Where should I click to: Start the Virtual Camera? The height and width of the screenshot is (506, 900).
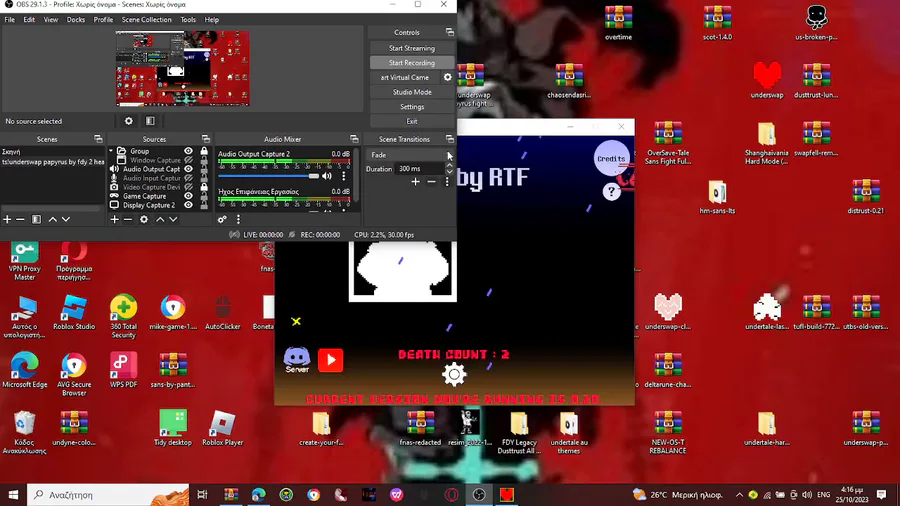point(405,77)
